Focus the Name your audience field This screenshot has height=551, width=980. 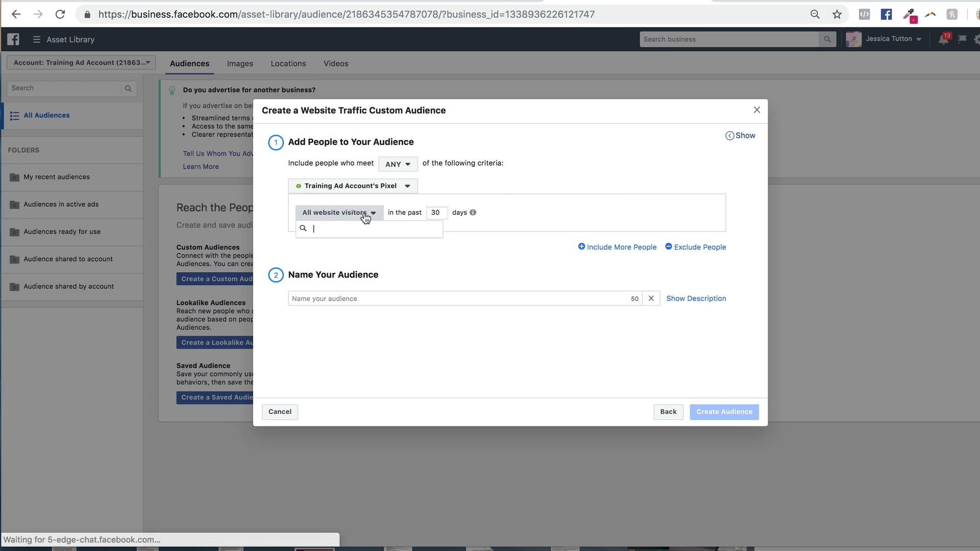point(464,298)
